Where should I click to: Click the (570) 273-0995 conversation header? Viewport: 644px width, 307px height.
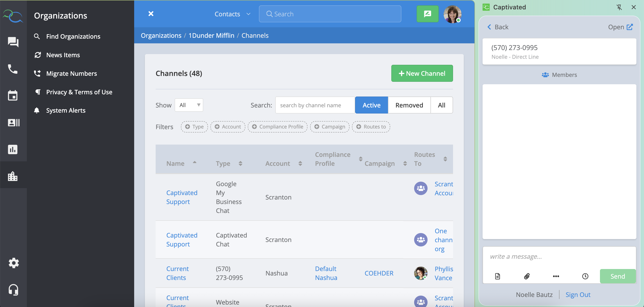559,51
